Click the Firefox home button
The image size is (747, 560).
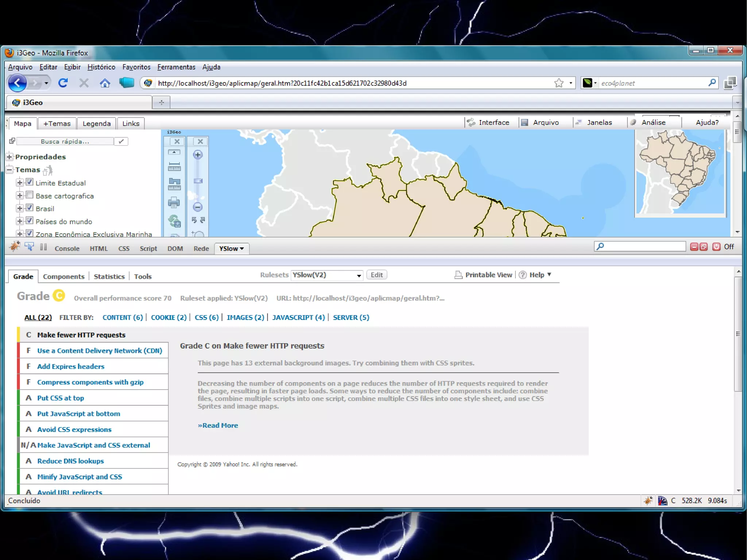tap(105, 83)
